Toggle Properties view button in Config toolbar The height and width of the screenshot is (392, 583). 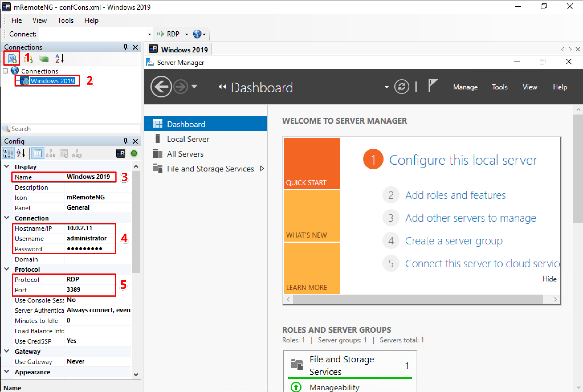(37, 154)
